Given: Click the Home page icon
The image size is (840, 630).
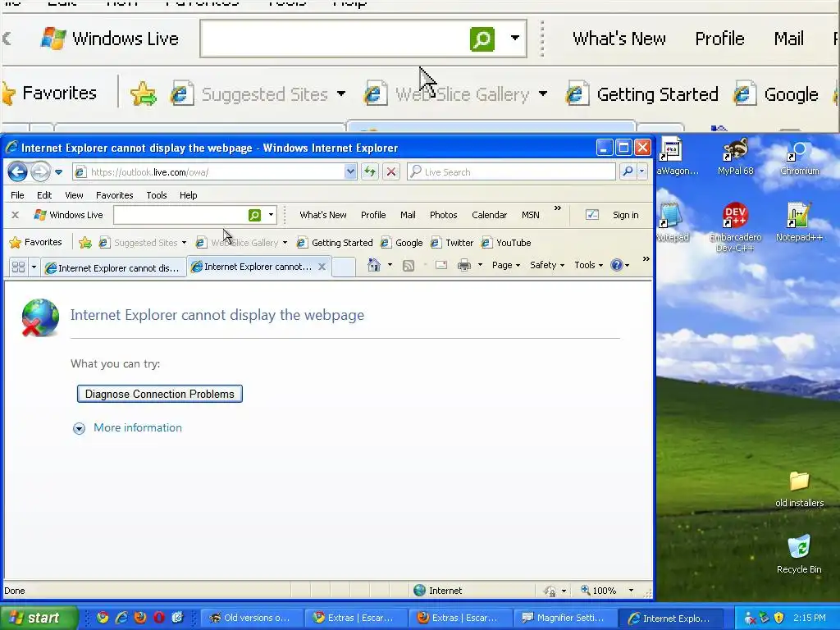Looking at the screenshot, I should (374, 265).
